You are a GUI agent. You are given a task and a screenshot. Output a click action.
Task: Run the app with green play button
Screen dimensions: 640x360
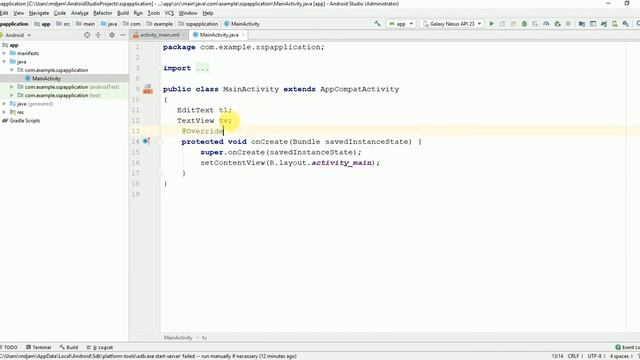pyautogui.click(x=491, y=24)
